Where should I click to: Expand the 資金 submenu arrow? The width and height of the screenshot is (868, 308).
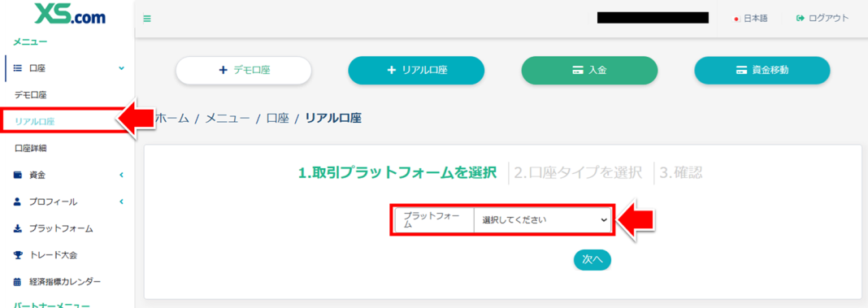click(x=121, y=175)
